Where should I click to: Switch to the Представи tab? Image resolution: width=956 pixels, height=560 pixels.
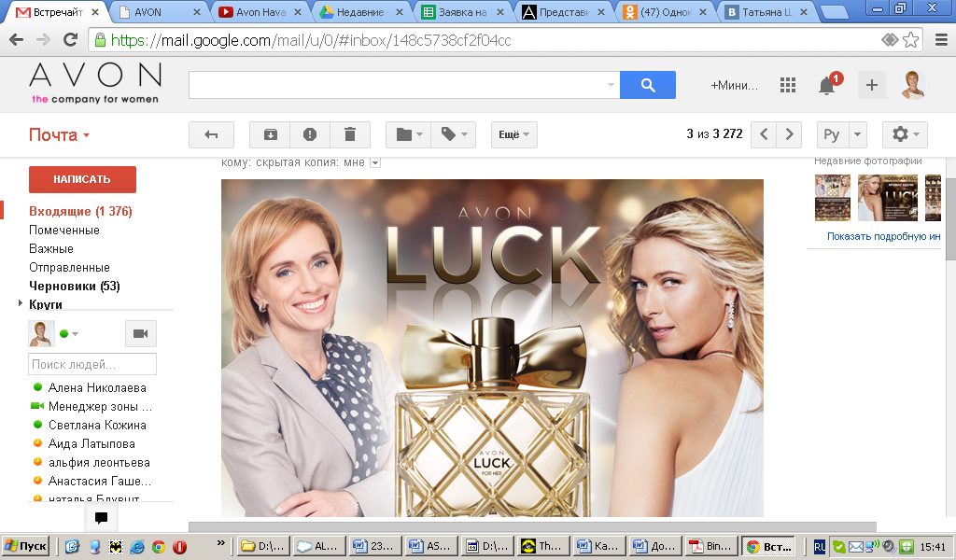click(563, 11)
